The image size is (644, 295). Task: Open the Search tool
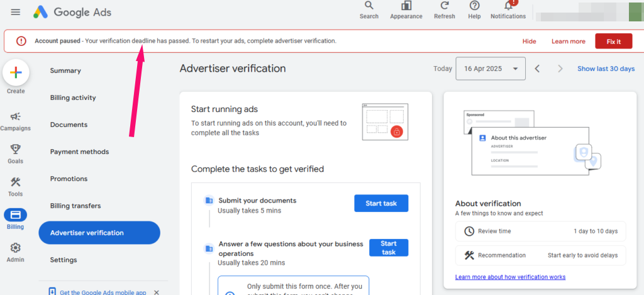pos(369,10)
